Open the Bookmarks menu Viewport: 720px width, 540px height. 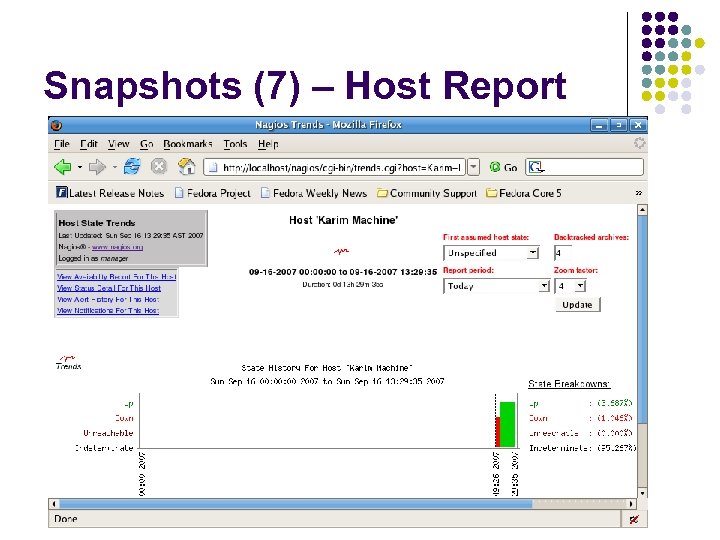188,144
